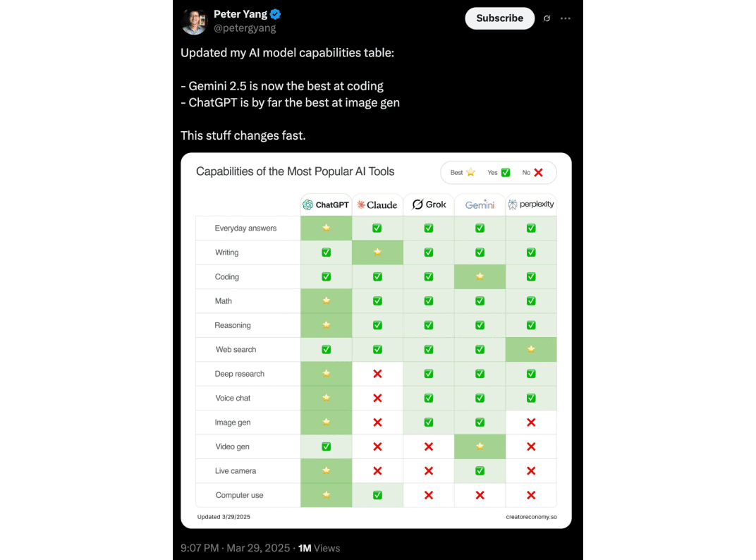Click the Grok logo column header

coord(429,205)
